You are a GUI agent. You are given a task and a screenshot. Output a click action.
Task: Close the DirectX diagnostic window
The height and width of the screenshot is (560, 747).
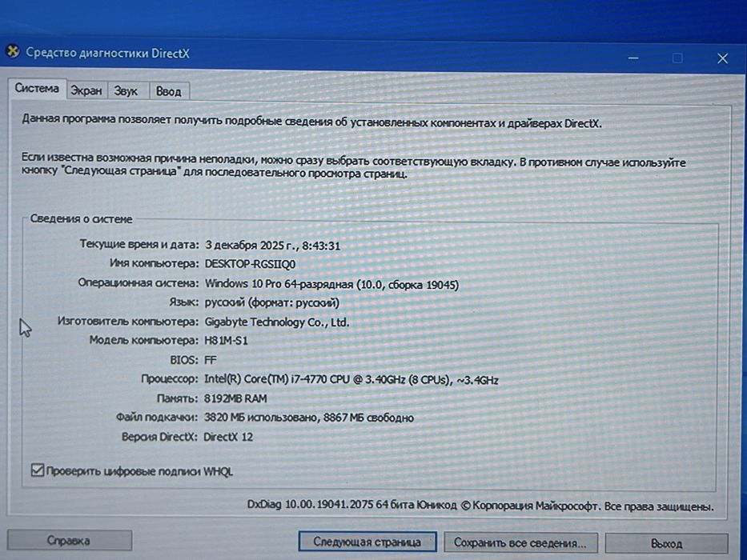click(722, 58)
